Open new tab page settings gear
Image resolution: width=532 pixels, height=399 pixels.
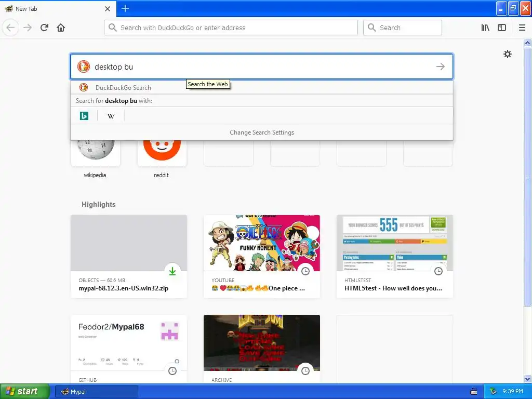[x=508, y=54]
